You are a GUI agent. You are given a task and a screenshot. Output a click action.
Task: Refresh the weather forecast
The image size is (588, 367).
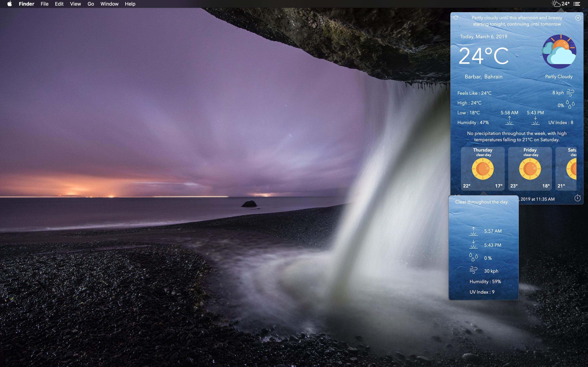[456, 18]
